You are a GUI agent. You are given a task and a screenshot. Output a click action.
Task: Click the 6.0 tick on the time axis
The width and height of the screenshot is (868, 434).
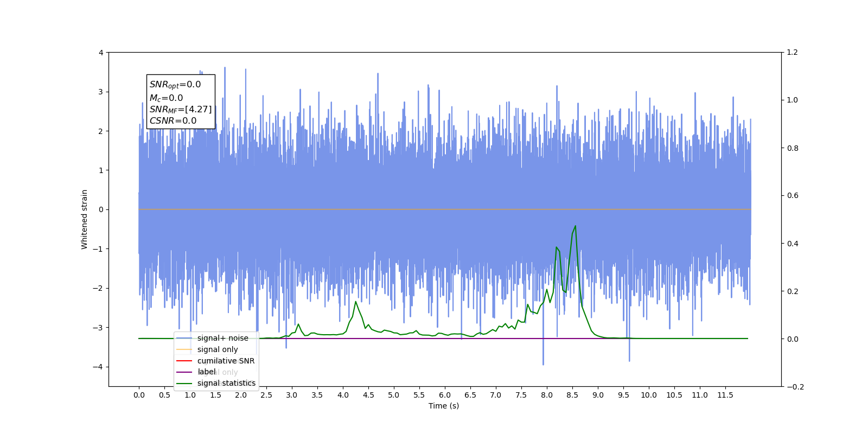pos(445,395)
